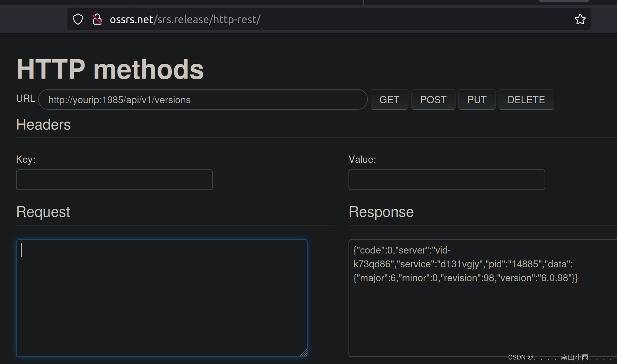
Task: Click the shield tracking protection icon
Action: pyautogui.click(x=78, y=19)
